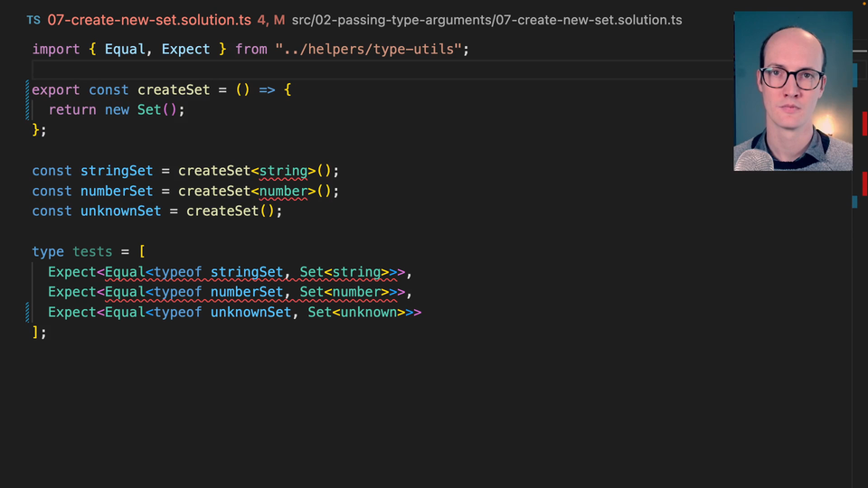The image size is (868, 488).
Task: Click the lower red error marker in scrollbar
Action: [x=864, y=183]
